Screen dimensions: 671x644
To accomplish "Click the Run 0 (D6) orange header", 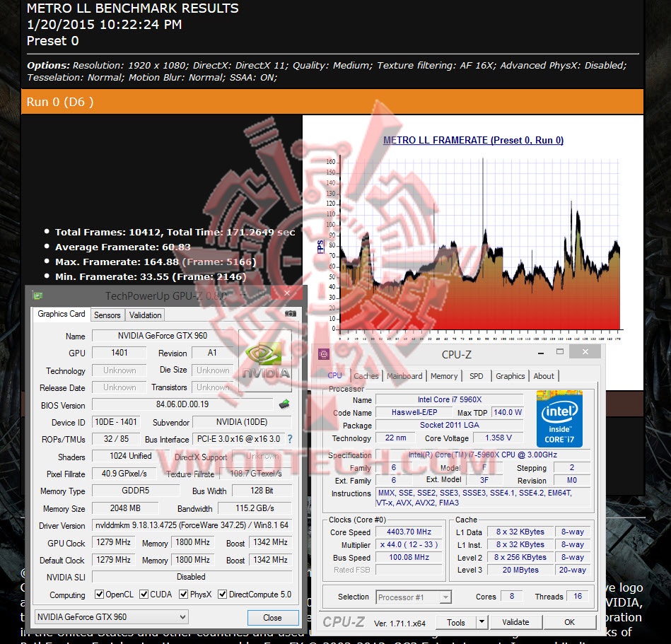I will point(332,102).
